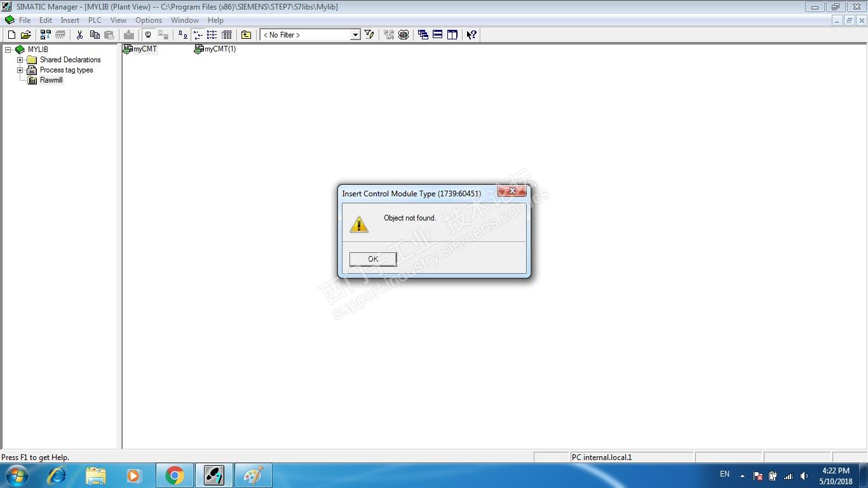
Task: Switch to List view
Action: tap(212, 35)
